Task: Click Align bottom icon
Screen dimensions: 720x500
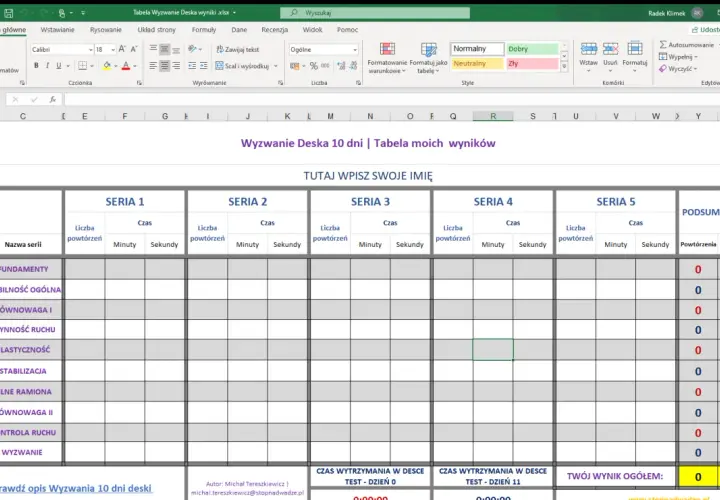Action: pyautogui.click(x=176, y=49)
